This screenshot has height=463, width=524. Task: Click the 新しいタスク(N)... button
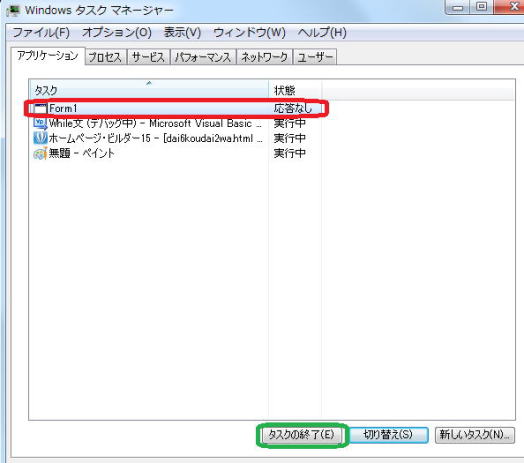[x=475, y=435]
